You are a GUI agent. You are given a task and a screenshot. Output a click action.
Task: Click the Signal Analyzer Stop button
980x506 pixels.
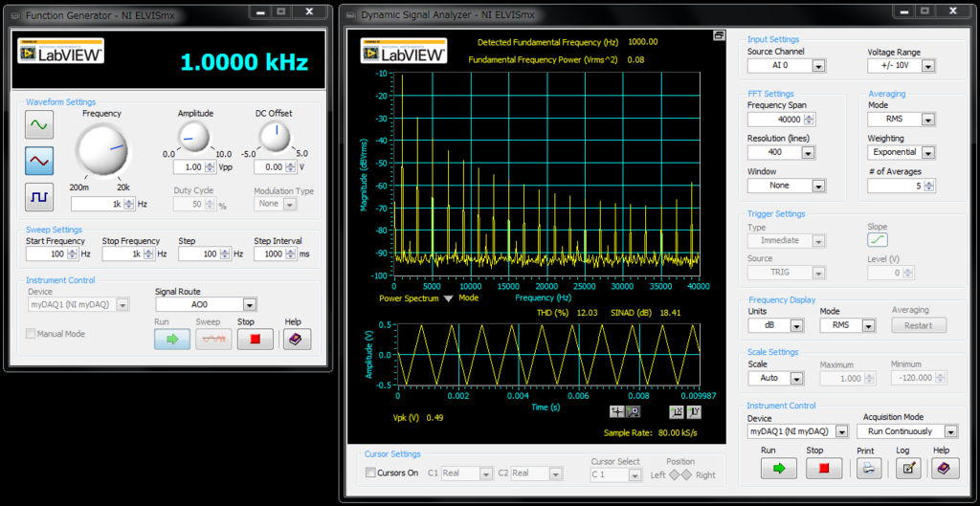824,468
